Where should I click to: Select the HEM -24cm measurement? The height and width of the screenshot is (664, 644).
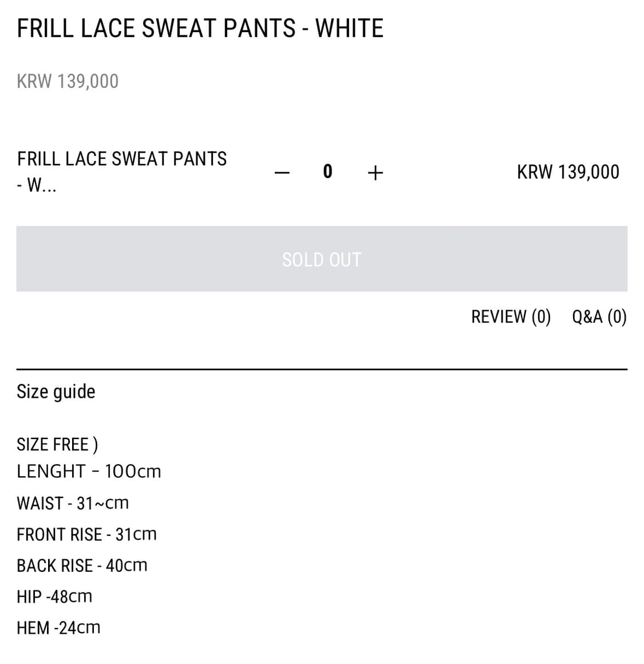pos(58,628)
